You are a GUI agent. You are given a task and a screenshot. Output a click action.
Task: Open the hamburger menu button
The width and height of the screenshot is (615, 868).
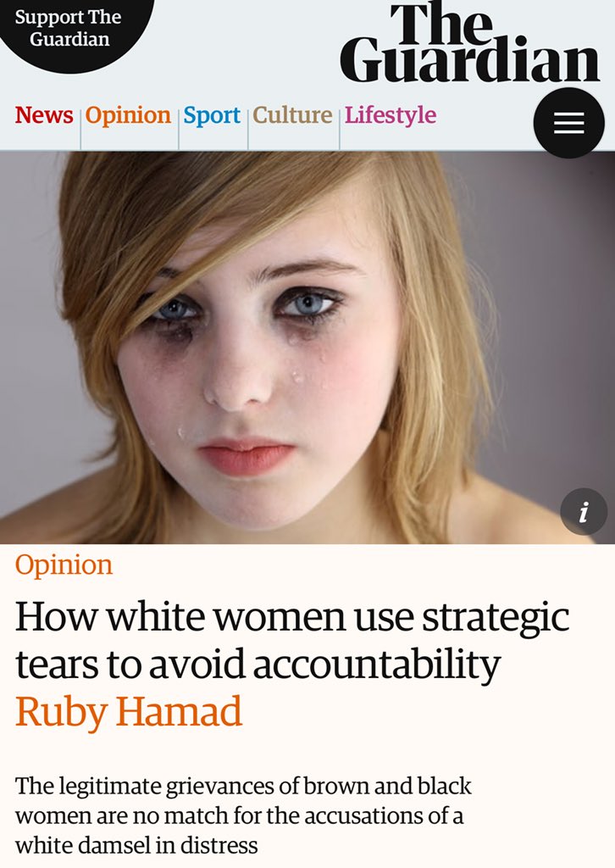(x=568, y=123)
